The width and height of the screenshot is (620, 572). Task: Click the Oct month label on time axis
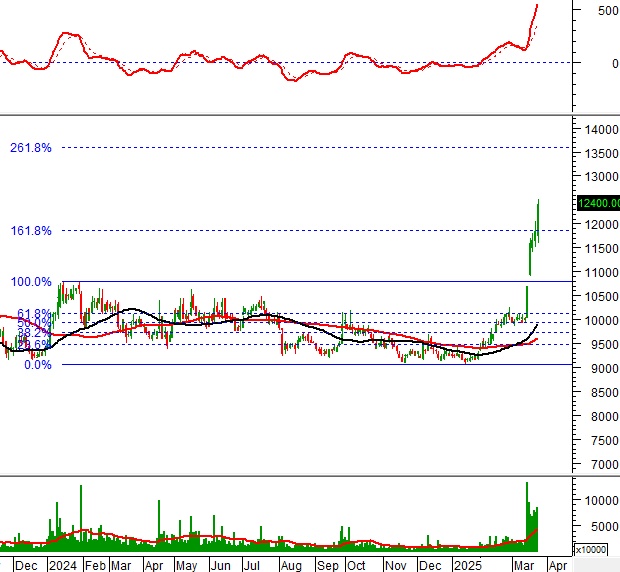click(x=356, y=566)
